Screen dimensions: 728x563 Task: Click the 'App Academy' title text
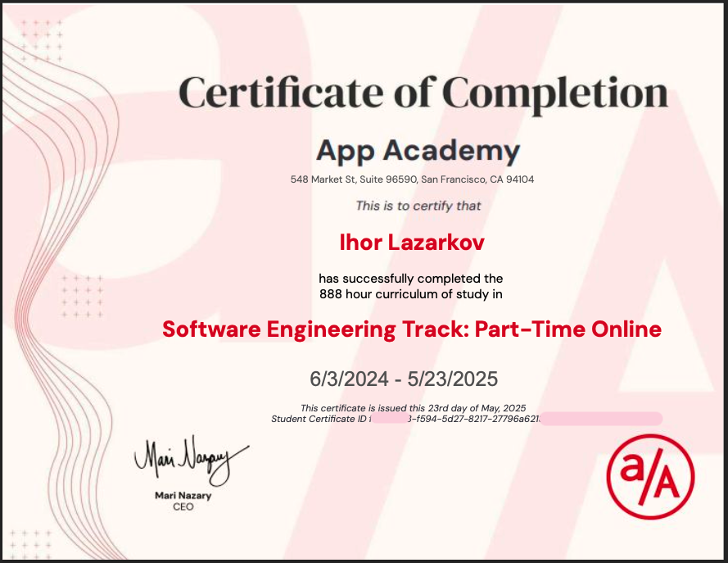pyautogui.click(x=418, y=152)
